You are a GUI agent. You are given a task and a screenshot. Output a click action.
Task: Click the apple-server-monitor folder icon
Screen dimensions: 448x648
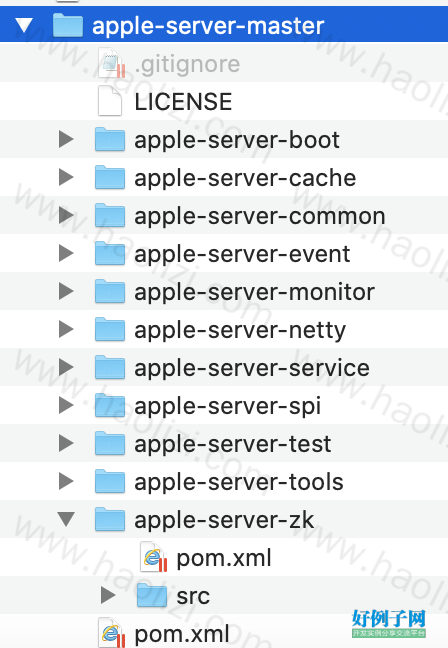pyautogui.click(x=110, y=291)
